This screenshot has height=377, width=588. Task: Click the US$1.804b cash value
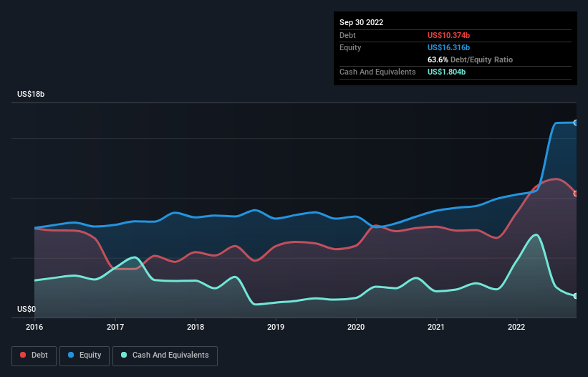[446, 72]
